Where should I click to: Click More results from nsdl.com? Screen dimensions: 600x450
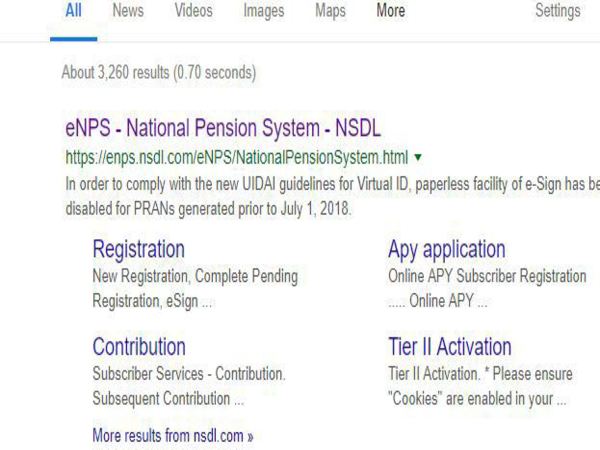172,436
